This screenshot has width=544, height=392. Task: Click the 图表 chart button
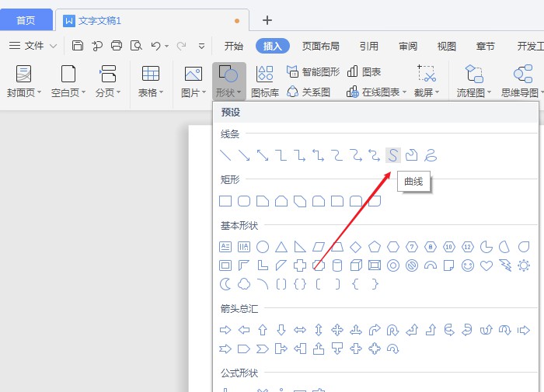click(364, 71)
